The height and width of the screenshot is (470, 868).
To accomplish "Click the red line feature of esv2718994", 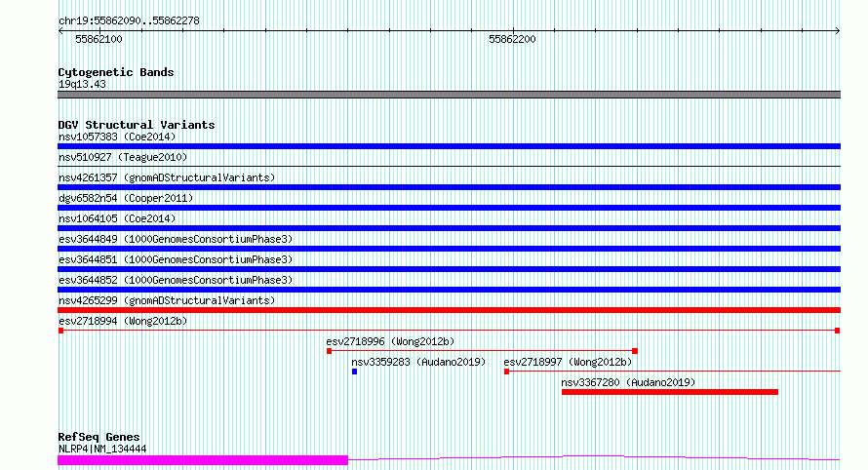I will point(449,331).
